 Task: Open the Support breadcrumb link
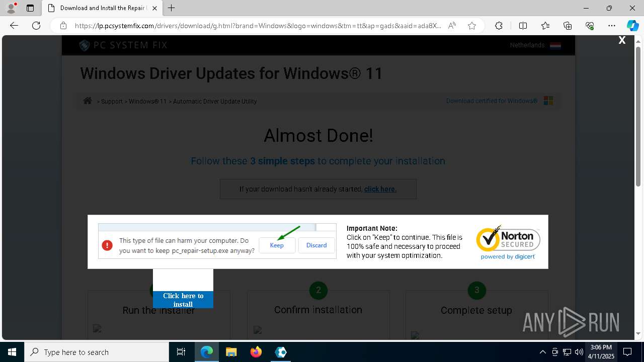(x=112, y=101)
